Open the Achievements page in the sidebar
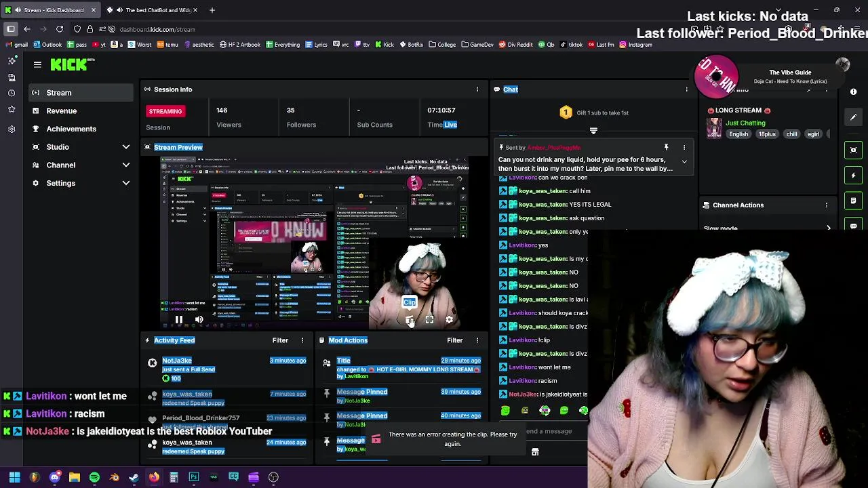Screen dimensions: 868x488 (81, 129)
